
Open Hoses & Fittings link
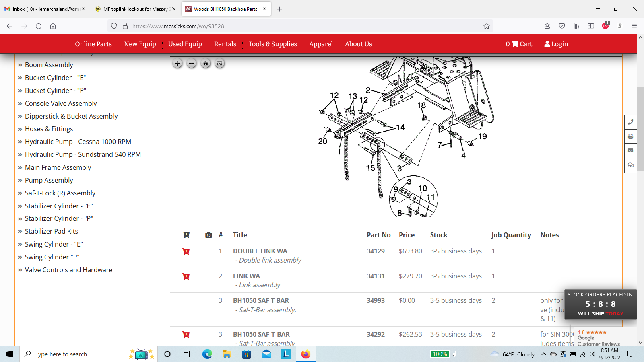click(x=49, y=129)
